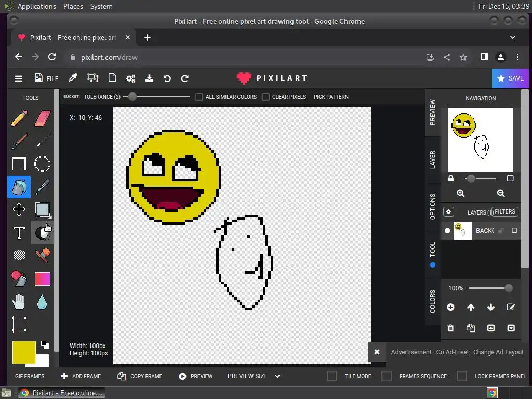Open the FILE menu
The image size is (532, 399).
click(x=46, y=78)
